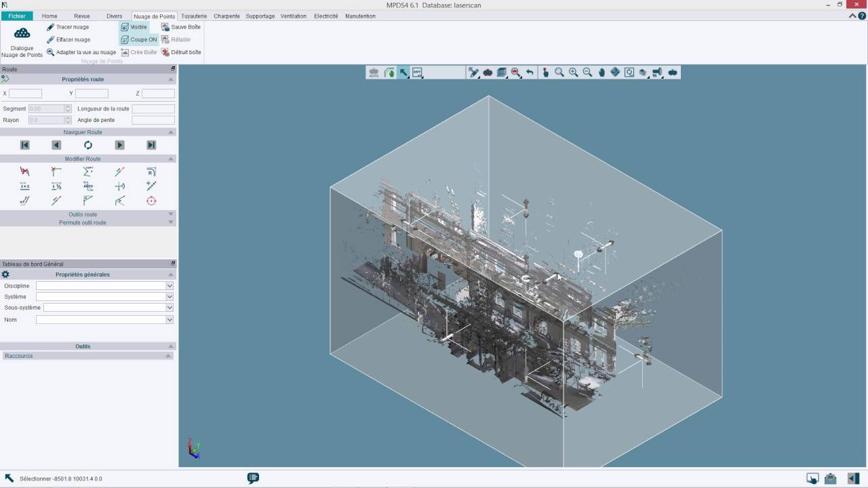Toggle the Visible point cloud option
The height and width of the screenshot is (488, 868).
[134, 27]
